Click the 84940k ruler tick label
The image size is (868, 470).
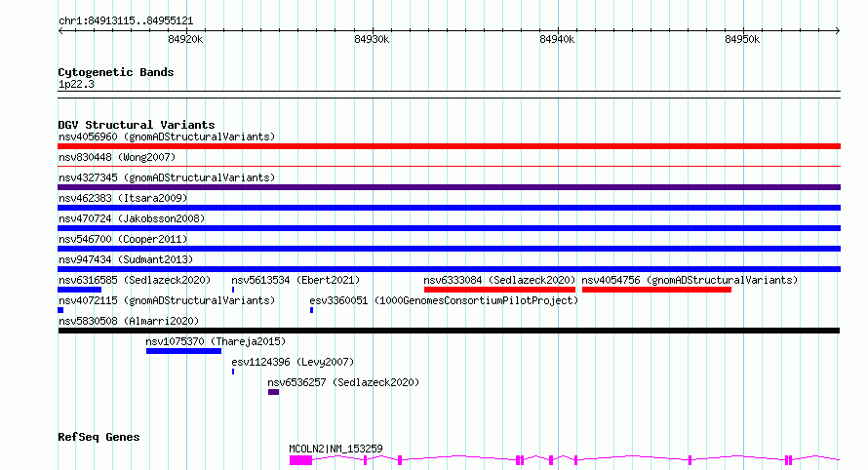pyautogui.click(x=557, y=39)
